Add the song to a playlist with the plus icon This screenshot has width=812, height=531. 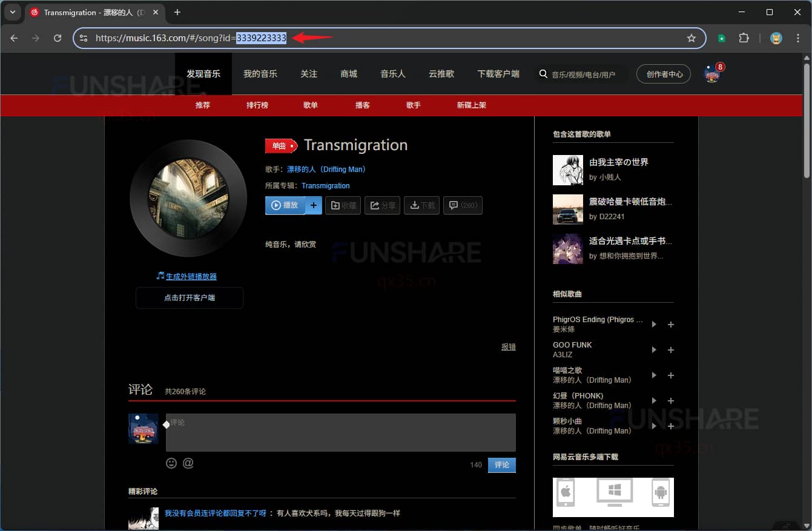coord(313,205)
